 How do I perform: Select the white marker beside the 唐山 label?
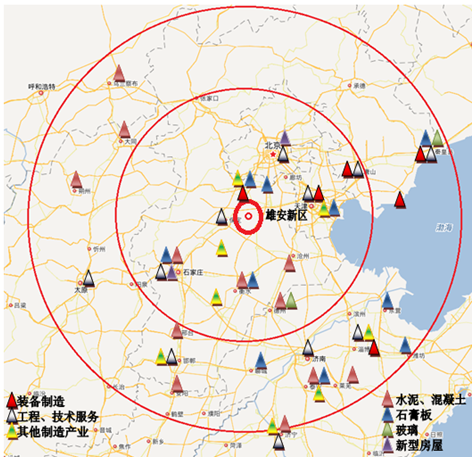(358, 169)
